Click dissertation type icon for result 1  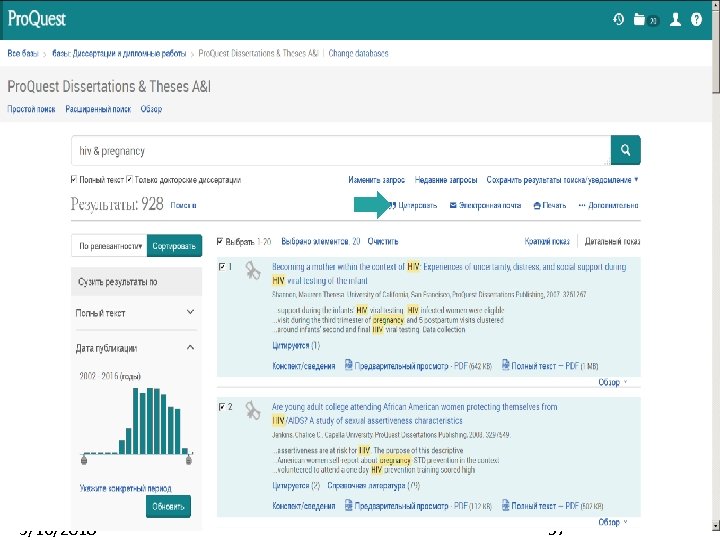click(252, 270)
